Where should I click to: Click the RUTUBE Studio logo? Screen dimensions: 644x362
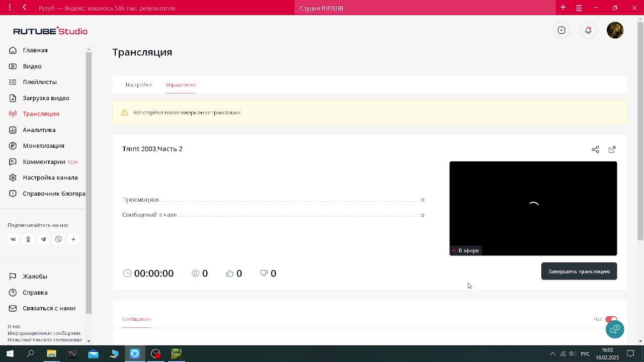[50, 31]
